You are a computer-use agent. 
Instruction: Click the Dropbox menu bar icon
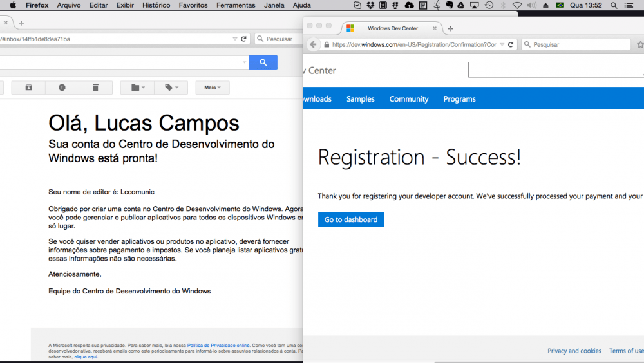[x=370, y=5]
